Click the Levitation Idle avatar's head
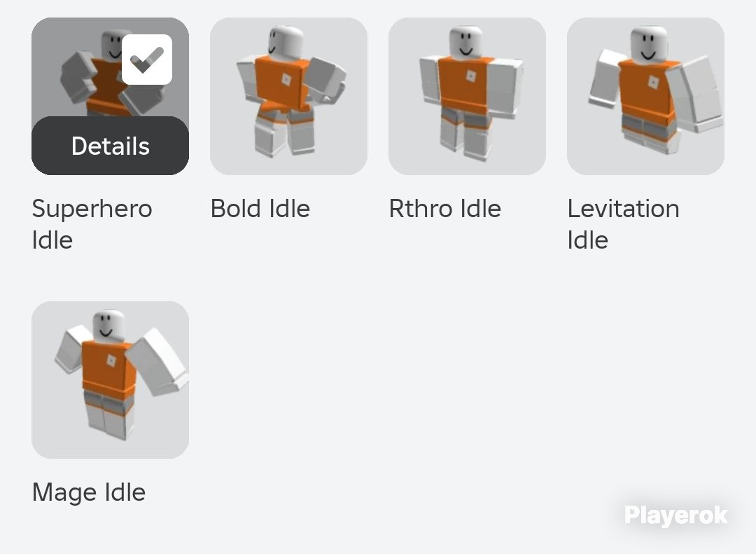This screenshot has width=756, height=554. pyautogui.click(x=649, y=44)
